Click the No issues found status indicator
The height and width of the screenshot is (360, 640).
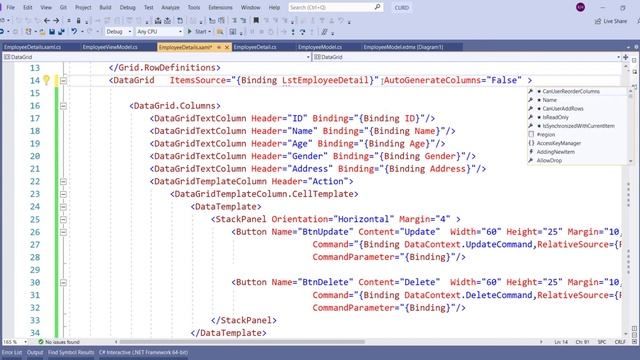[x=59, y=342]
